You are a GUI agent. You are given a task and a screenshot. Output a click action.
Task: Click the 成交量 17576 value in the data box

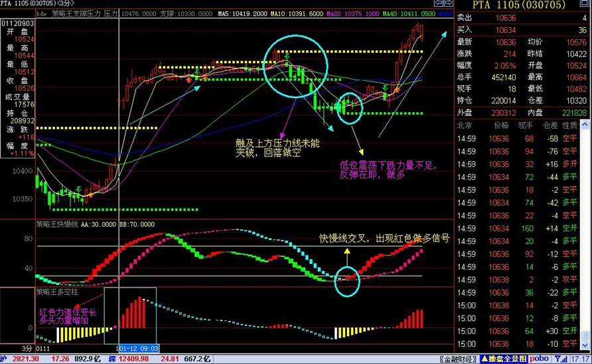[x=24, y=105]
